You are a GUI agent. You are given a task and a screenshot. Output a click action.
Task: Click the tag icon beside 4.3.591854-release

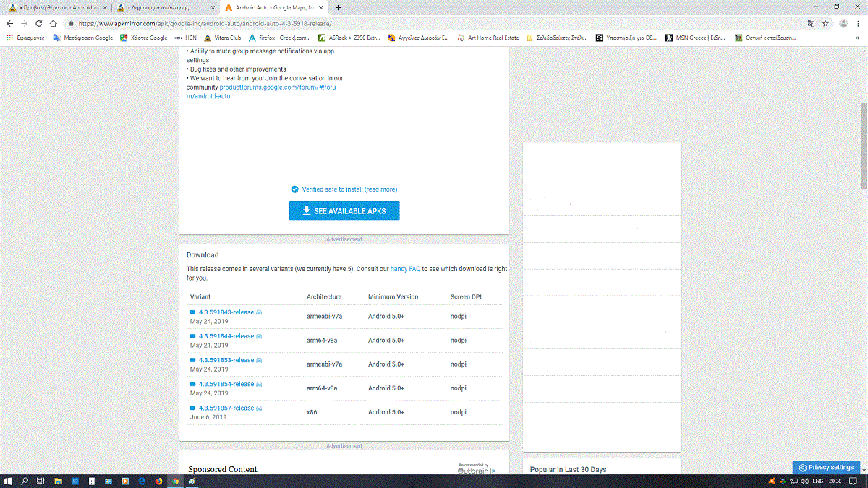pyautogui.click(x=193, y=385)
